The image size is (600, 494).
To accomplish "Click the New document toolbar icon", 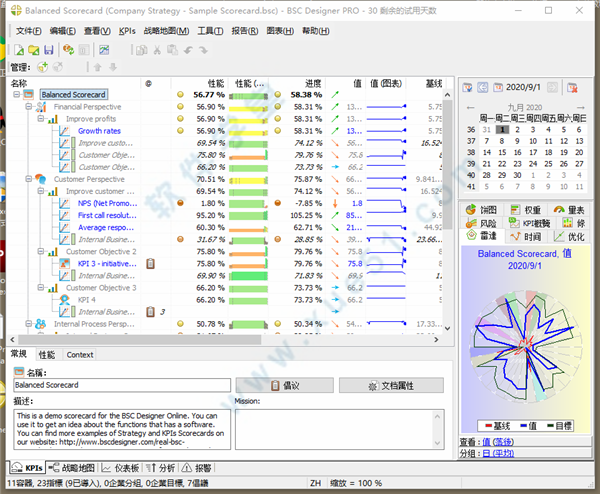I will coord(17,49).
